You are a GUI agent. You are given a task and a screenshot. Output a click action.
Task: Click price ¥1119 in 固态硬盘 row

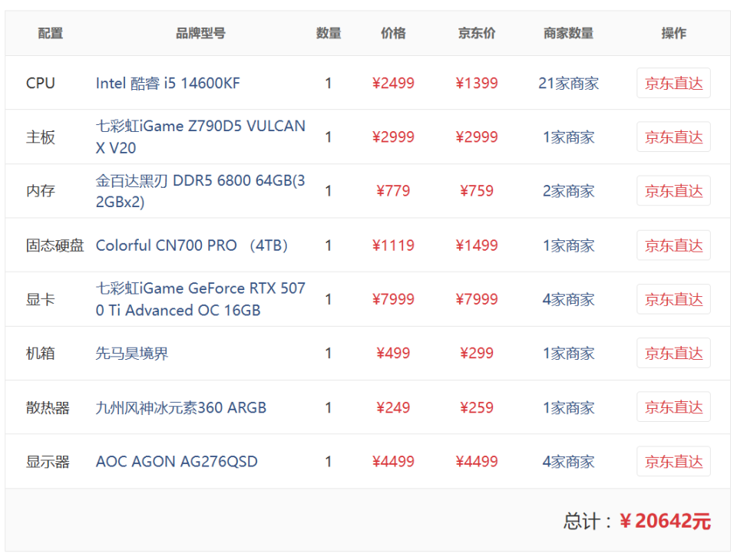click(x=393, y=245)
